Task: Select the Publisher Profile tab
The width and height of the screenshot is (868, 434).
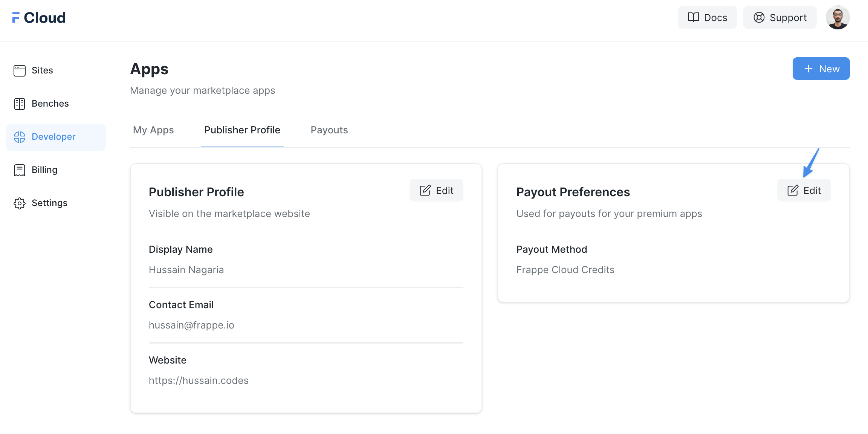Action: [242, 130]
